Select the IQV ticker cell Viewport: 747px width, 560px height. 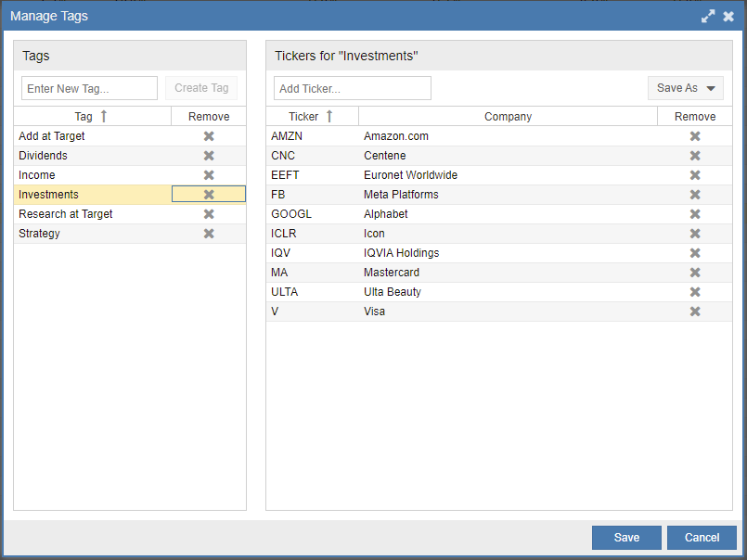313,253
